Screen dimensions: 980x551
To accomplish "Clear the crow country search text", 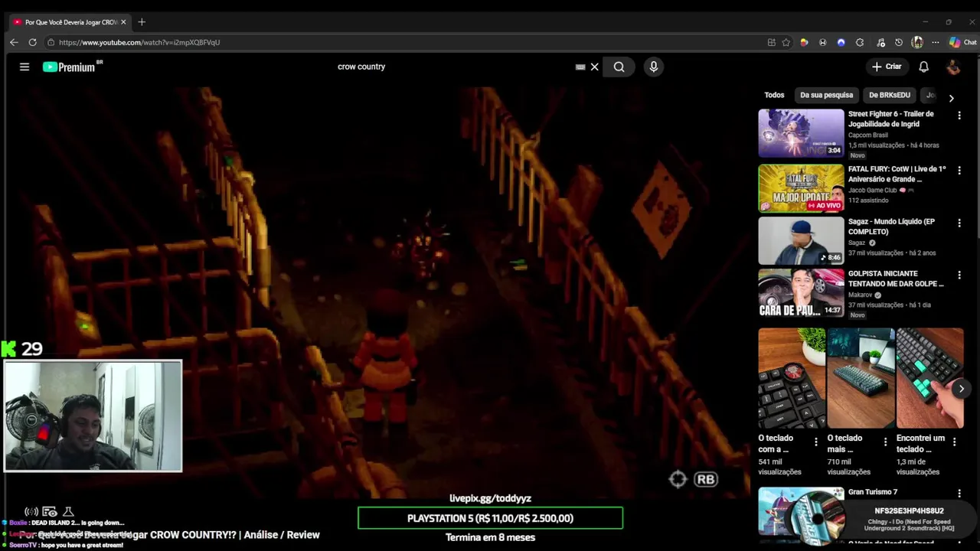I will [594, 67].
